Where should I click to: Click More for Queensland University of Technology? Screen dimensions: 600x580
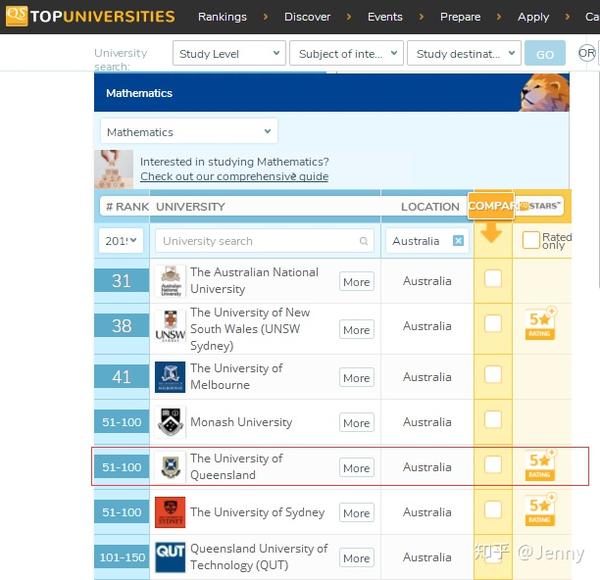pyautogui.click(x=357, y=558)
